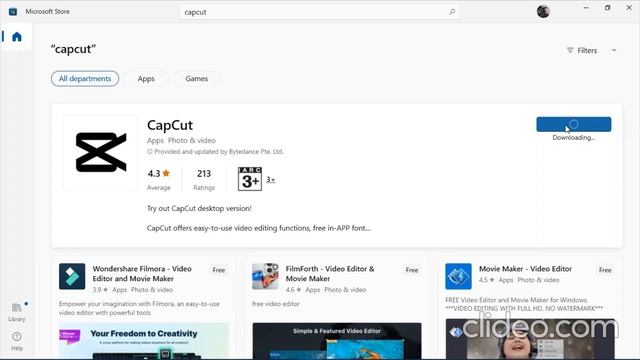Open the Library section

(x=17, y=312)
